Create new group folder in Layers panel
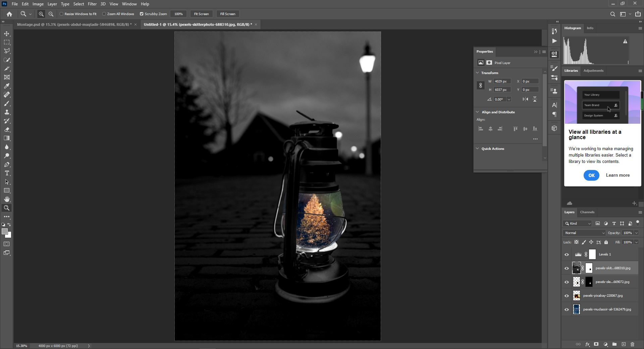The image size is (644, 349). click(614, 344)
